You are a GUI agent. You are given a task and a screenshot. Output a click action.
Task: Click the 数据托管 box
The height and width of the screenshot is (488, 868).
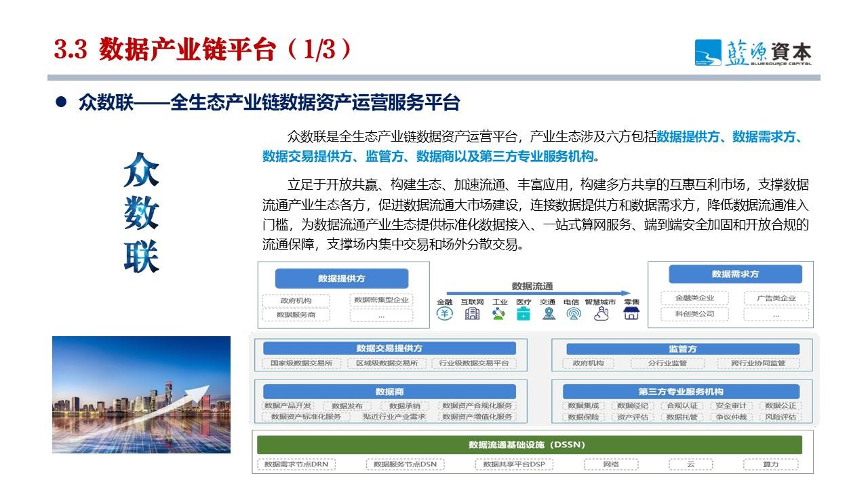(x=682, y=417)
